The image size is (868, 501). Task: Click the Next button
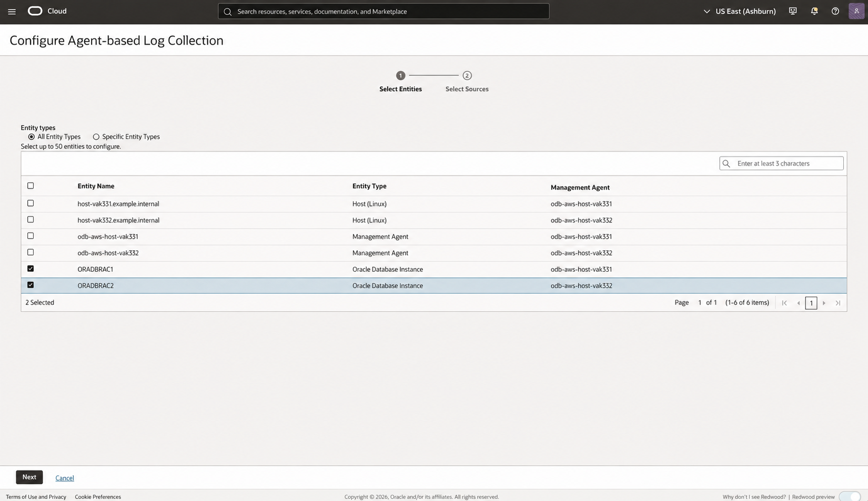click(x=29, y=477)
